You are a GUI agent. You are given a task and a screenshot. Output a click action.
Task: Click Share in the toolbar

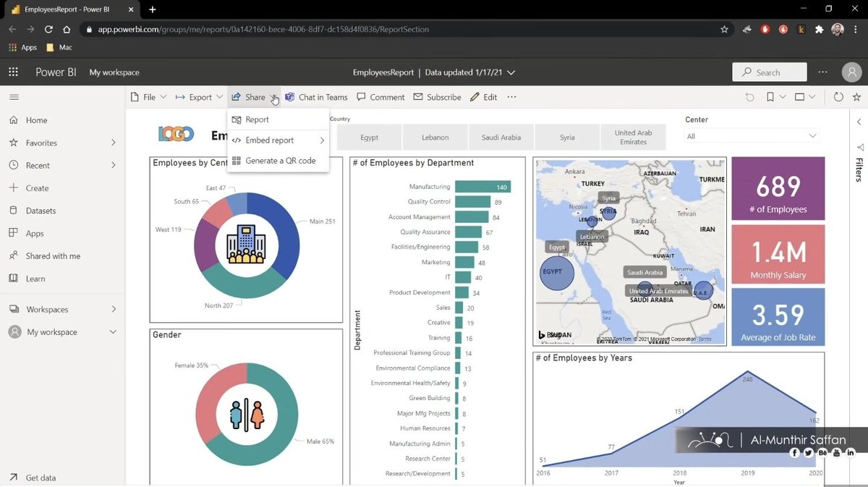[249, 97]
